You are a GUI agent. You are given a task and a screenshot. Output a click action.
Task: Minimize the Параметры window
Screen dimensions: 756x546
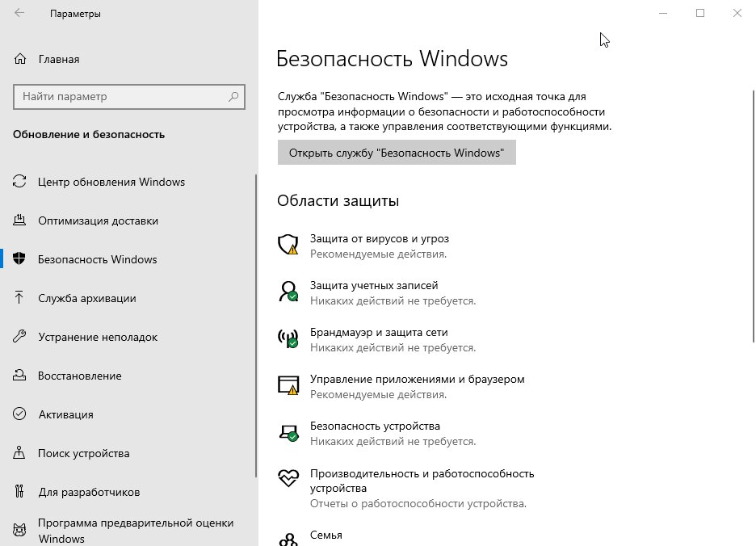(663, 13)
